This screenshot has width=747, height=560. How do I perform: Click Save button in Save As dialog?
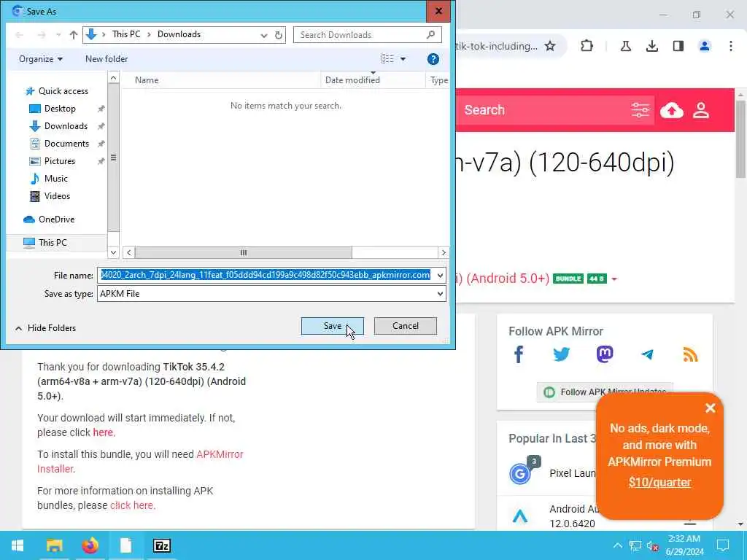coord(332,326)
